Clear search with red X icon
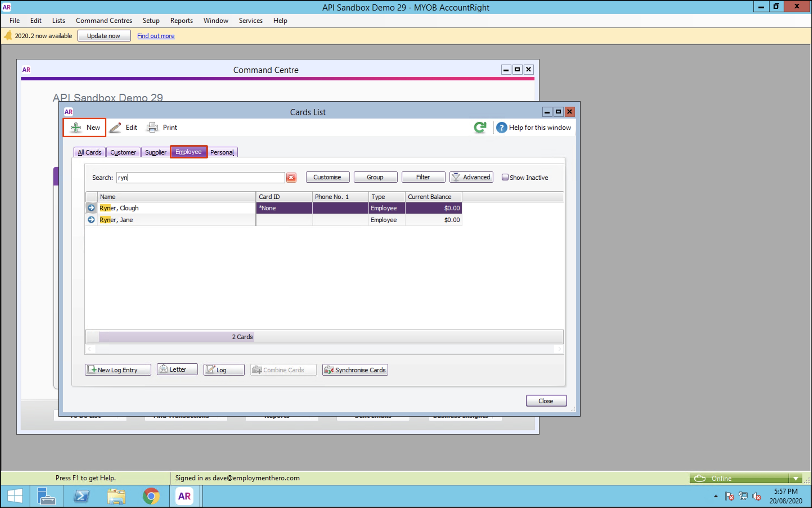Viewport: 812px width, 508px height. [291, 177]
